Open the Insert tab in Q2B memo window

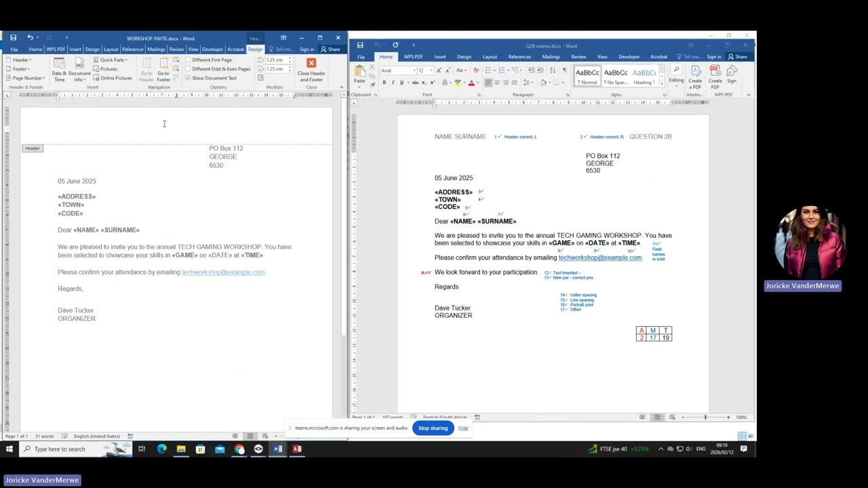(x=440, y=57)
